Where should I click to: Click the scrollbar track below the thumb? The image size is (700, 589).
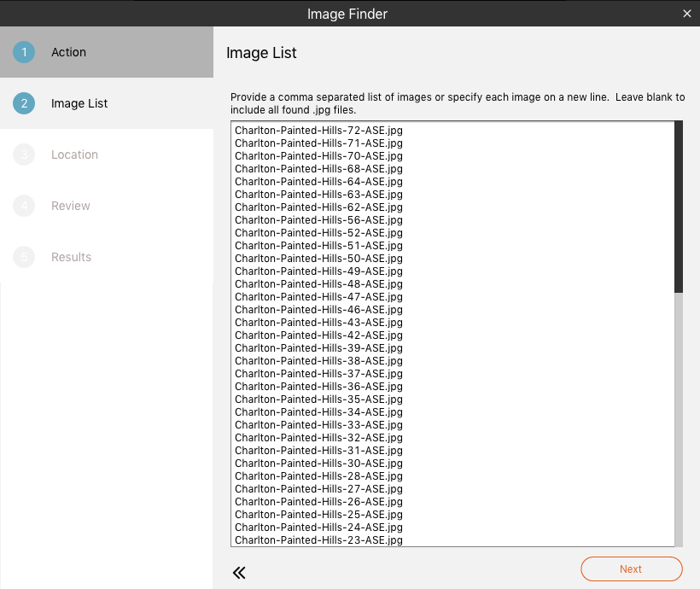coord(679,420)
